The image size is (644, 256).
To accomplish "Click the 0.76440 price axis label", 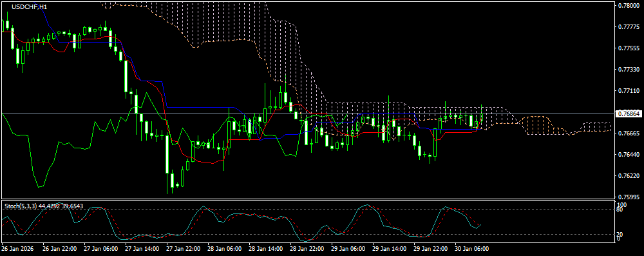I will point(629,154).
